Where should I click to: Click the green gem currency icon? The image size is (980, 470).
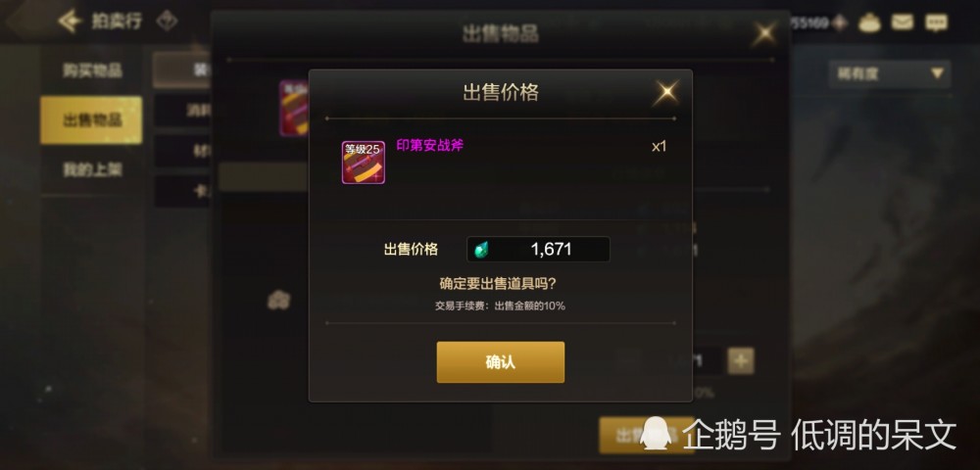(x=480, y=250)
